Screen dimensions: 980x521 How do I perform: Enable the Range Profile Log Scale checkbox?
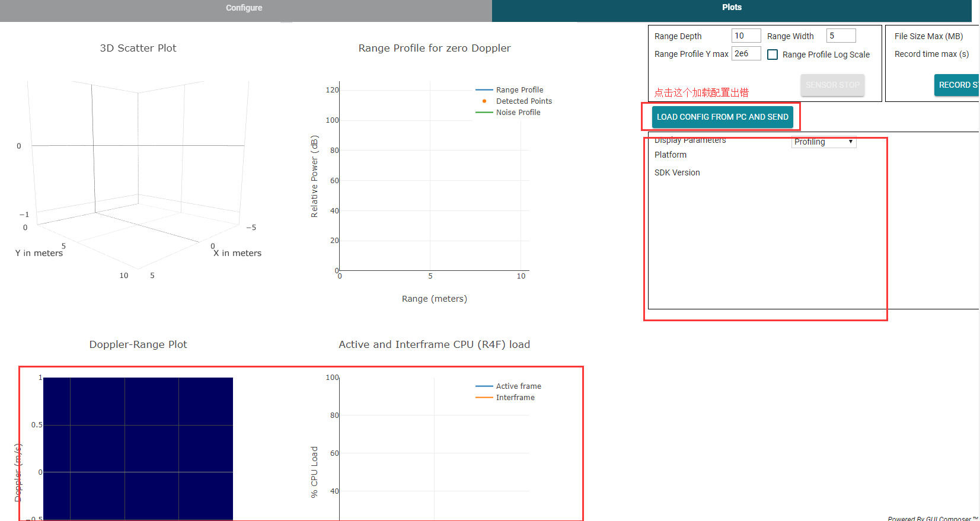tap(772, 55)
